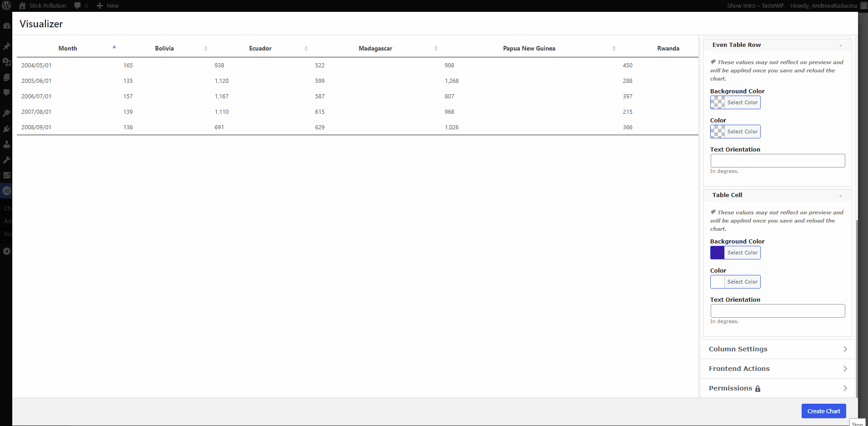Open the Plugins plug icon
The image size is (868, 426).
tap(6, 129)
